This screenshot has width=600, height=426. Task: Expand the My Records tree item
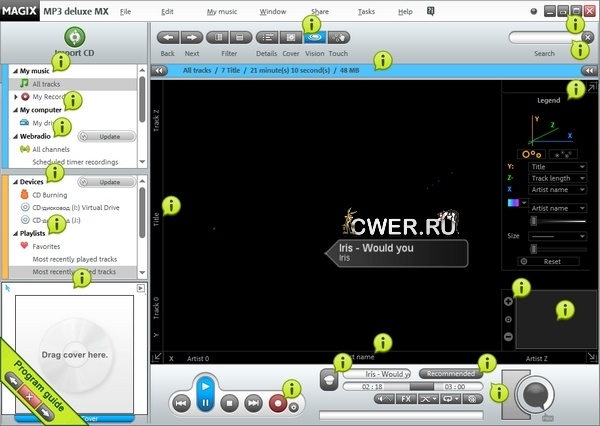[x=15, y=97]
